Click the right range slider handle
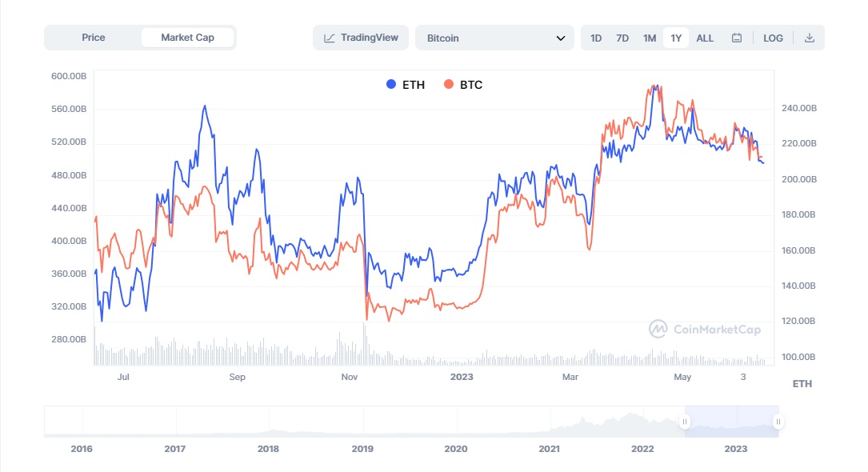The height and width of the screenshot is (472, 868). pos(778,422)
